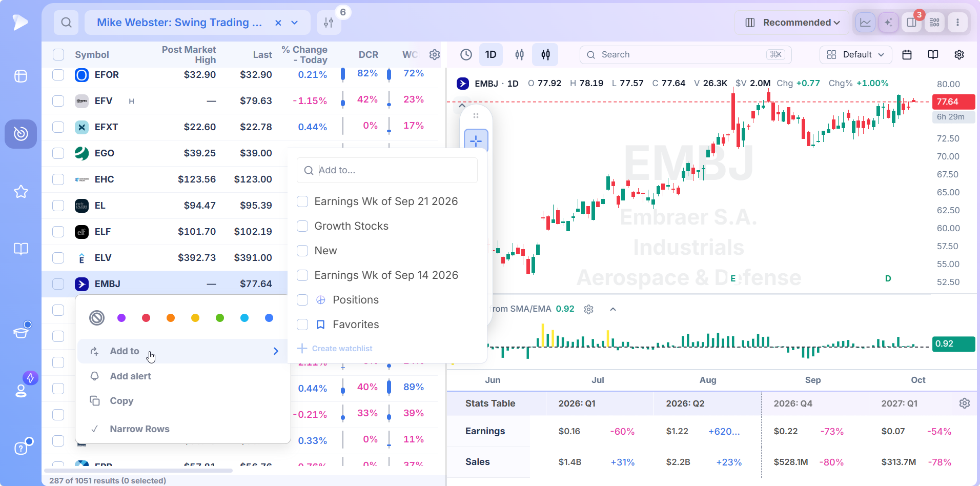Check the Positions watchlist checkbox

(302, 300)
